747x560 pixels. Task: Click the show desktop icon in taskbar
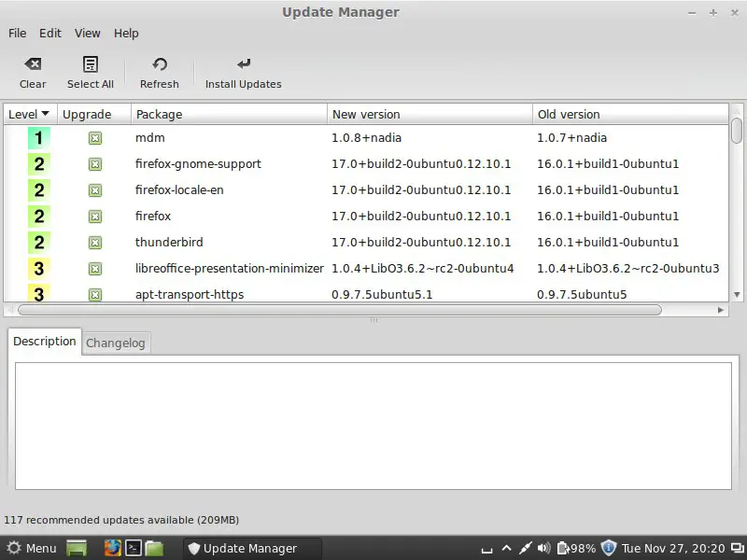click(x=77, y=548)
